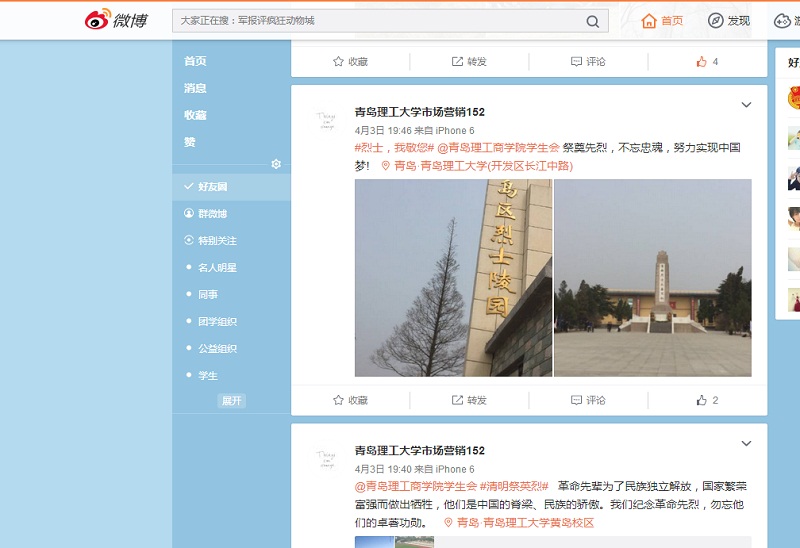This screenshot has height=548, width=800.
Task: Open the sidebar group settings gear
Action: tap(276, 164)
